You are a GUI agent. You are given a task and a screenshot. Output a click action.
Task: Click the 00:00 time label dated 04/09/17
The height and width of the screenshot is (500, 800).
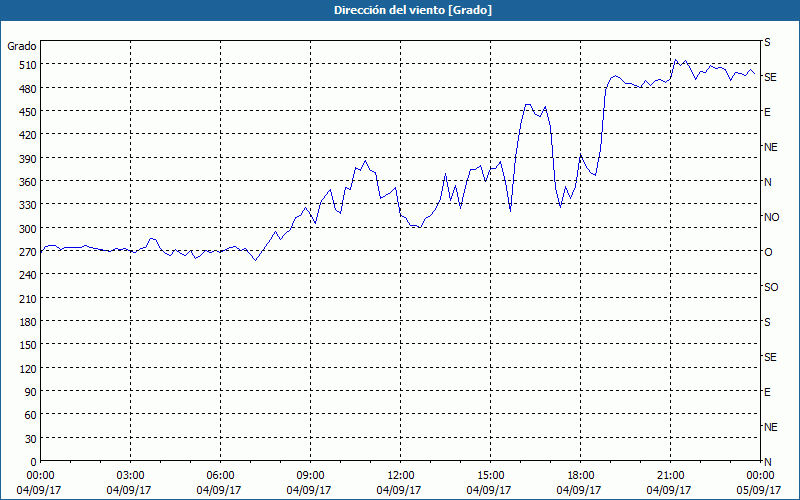pyautogui.click(x=40, y=476)
